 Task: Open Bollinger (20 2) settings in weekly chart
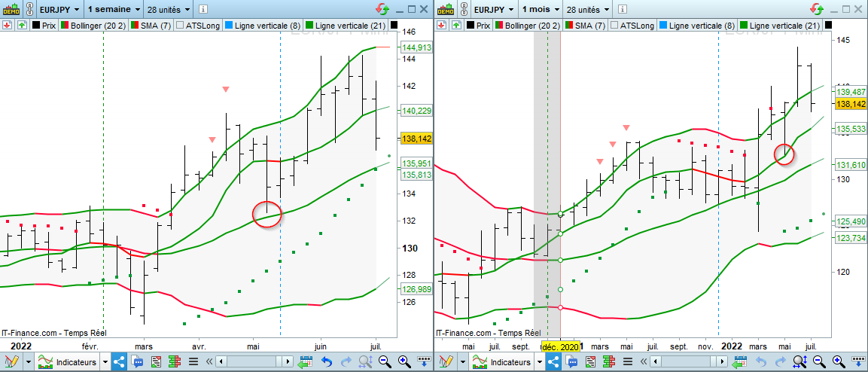coord(93,25)
